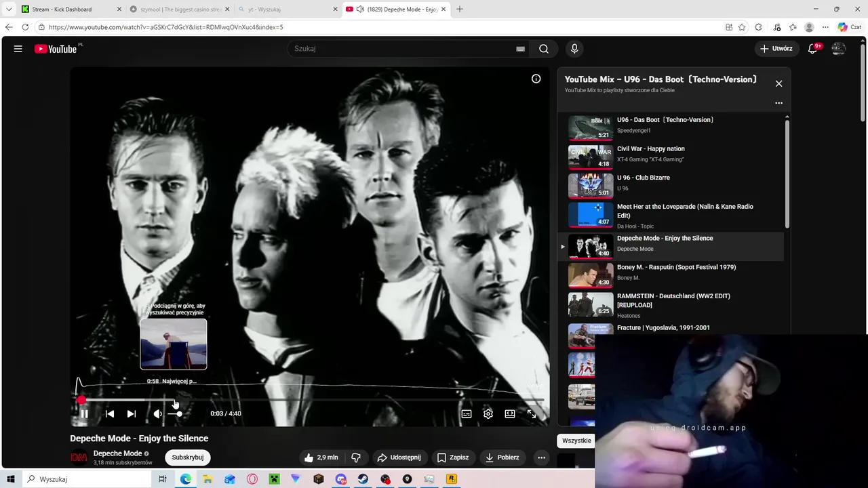Subscribe to Depeche Mode with Subskrybuj
The image size is (868, 488).
pos(188,457)
